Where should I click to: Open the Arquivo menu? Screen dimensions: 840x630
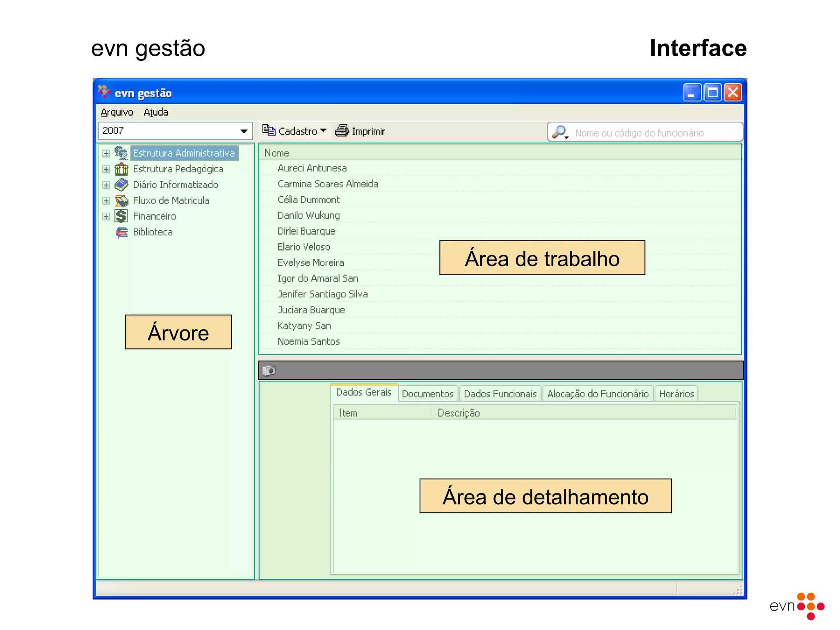coord(117,112)
